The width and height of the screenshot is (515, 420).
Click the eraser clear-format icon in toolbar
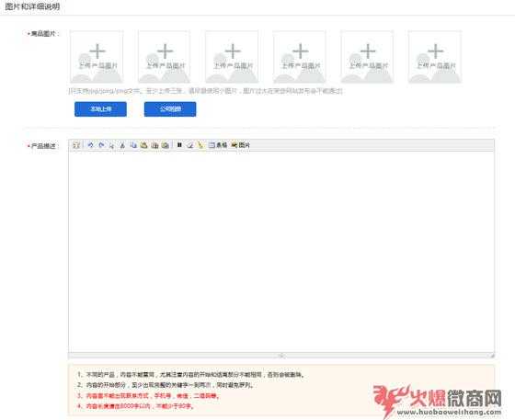click(x=189, y=145)
